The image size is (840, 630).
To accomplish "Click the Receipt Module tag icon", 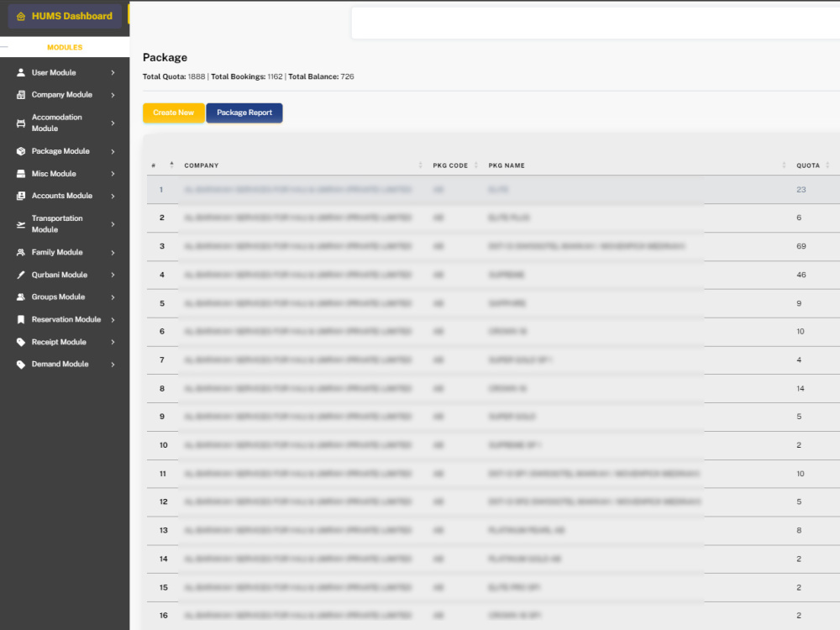I will [21, 342].
